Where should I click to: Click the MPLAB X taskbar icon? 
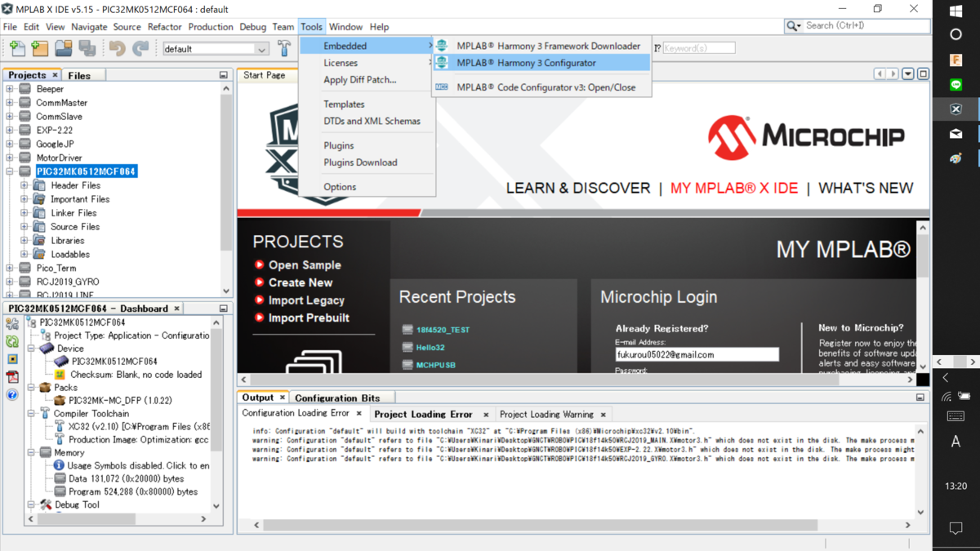point(956,109)
